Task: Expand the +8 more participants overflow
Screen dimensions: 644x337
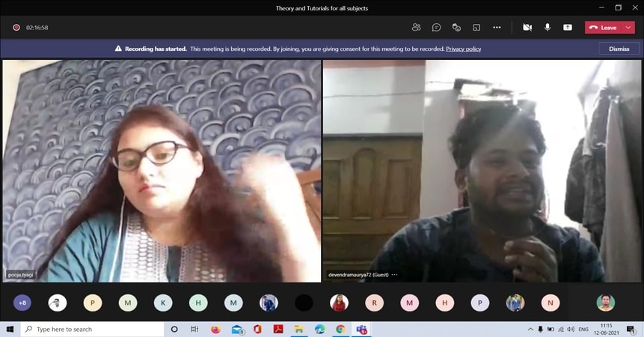Action: click(x=22, y=303)
